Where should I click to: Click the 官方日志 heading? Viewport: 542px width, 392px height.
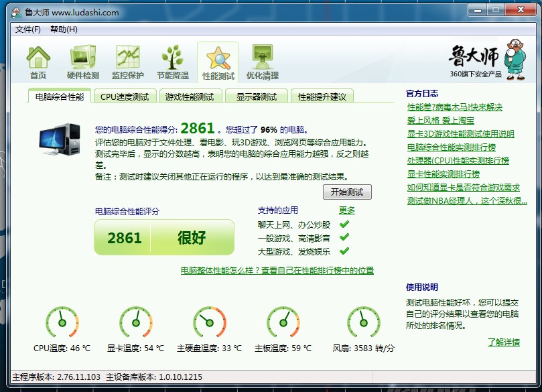422,94
